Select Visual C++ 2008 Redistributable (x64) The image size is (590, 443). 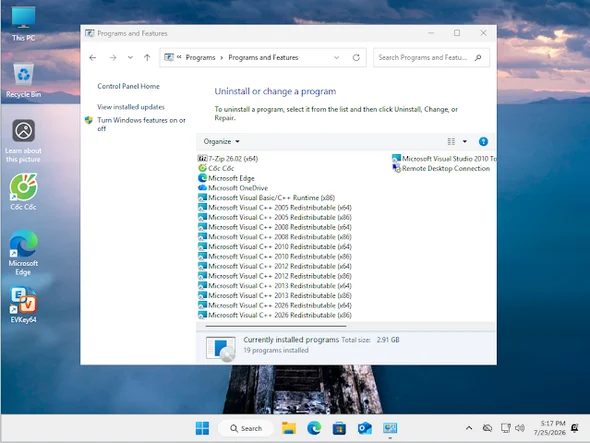click(x=275, y=227)
